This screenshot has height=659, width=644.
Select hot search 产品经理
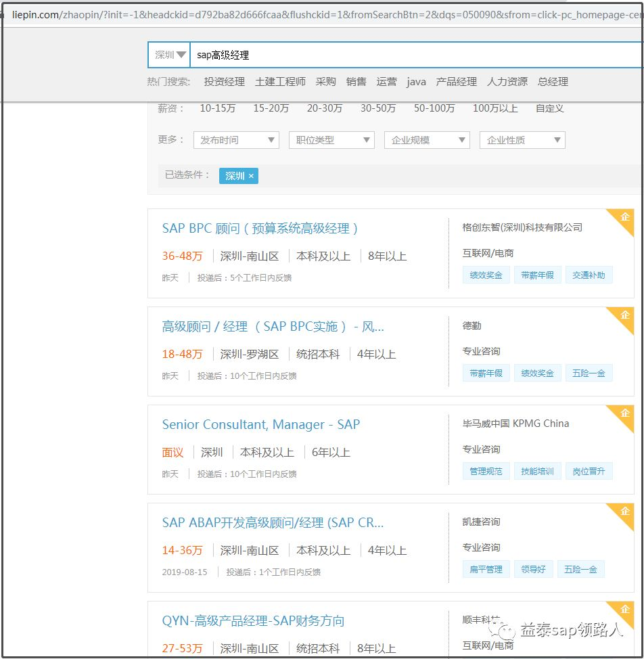[x=456, y=82]
